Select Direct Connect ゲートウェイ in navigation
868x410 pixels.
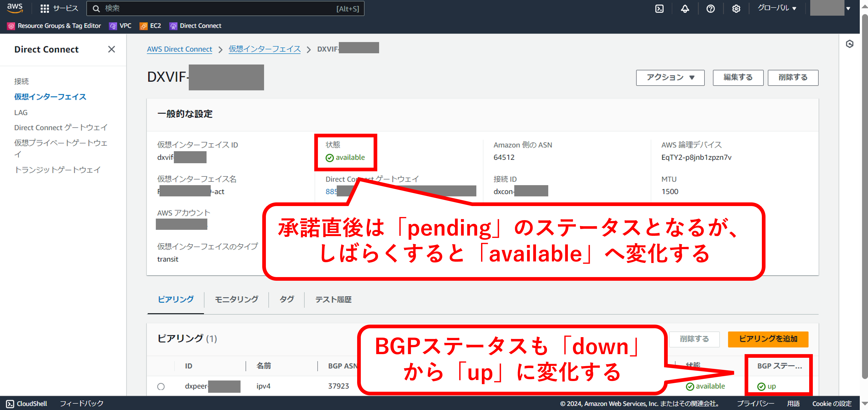pos(61,128)
